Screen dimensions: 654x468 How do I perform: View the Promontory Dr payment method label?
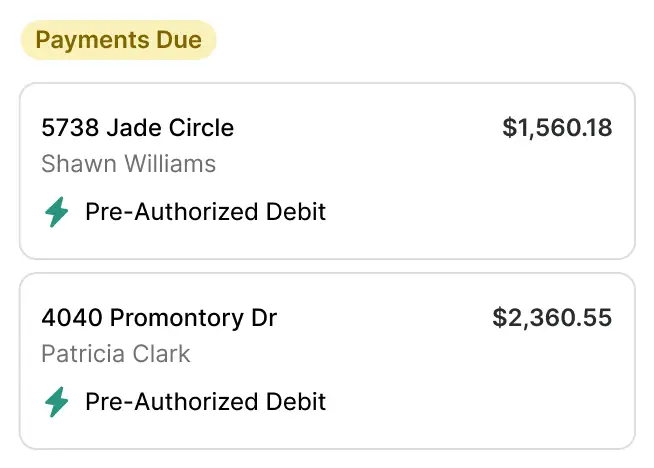205,402
